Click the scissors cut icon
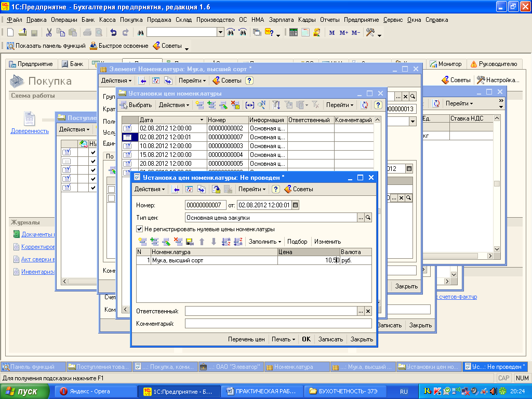This screenshot has height=399, width=532. (x=49, y=33)
